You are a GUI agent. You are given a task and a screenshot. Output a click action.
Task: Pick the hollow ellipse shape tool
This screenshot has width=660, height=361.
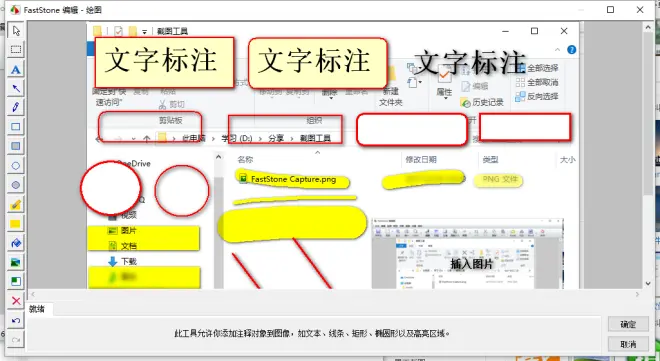(x=16, y=166)
